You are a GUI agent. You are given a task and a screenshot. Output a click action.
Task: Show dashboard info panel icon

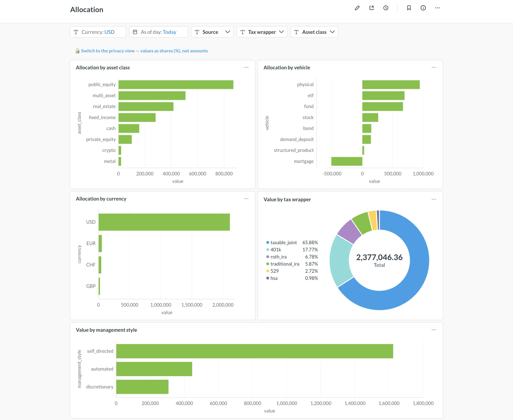(423, 8)
